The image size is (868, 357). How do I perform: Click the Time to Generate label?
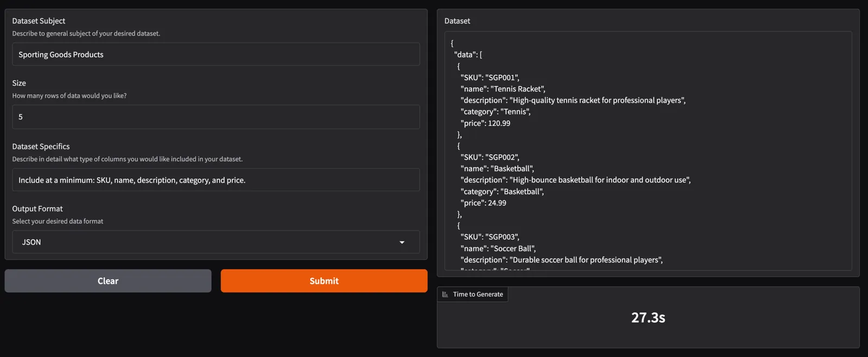coord(478,294)
